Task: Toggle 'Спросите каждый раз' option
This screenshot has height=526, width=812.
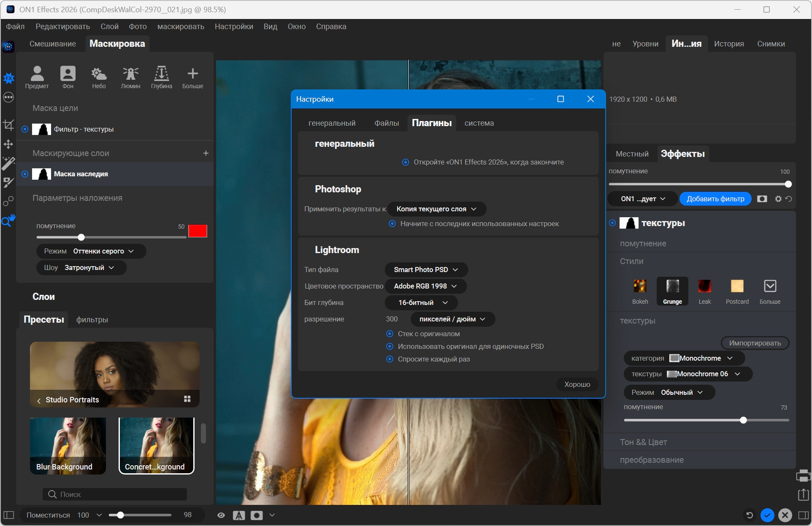Action: click(x=390, y=359)
